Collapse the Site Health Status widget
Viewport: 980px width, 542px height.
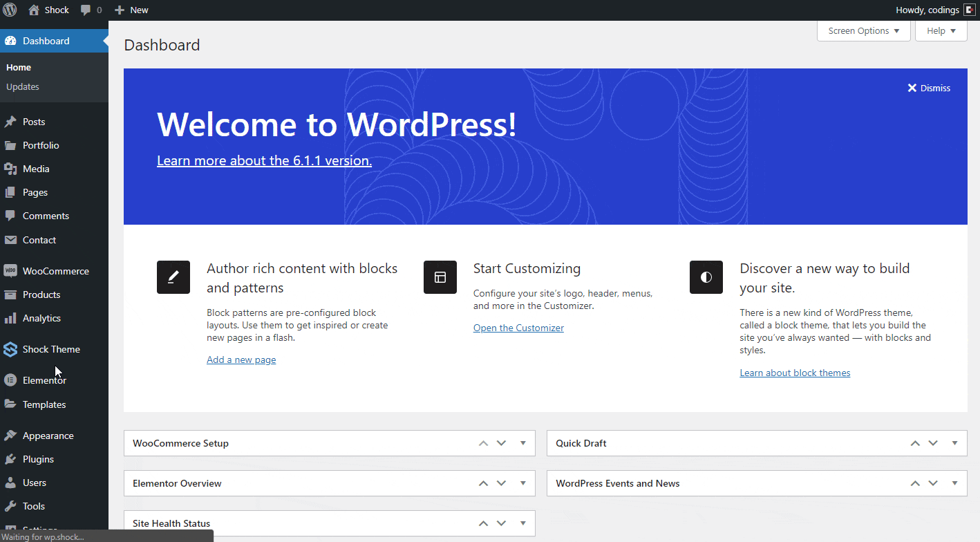click(x=523, y=523)
